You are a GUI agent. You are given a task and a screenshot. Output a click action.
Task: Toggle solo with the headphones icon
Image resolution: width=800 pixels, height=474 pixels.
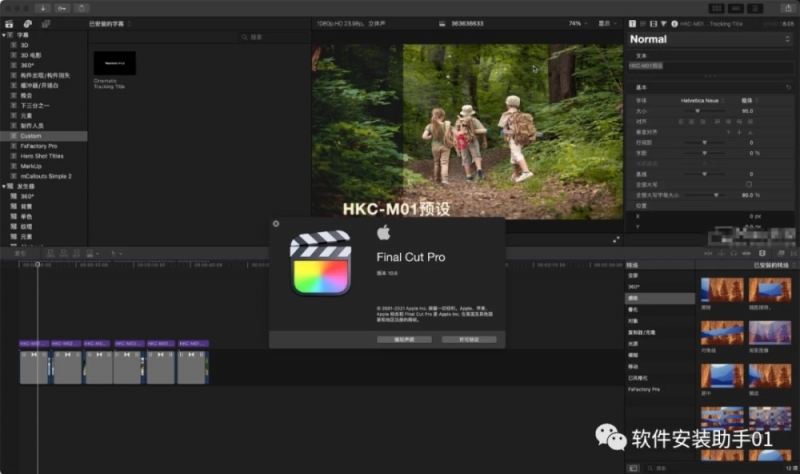coord(734,253)
